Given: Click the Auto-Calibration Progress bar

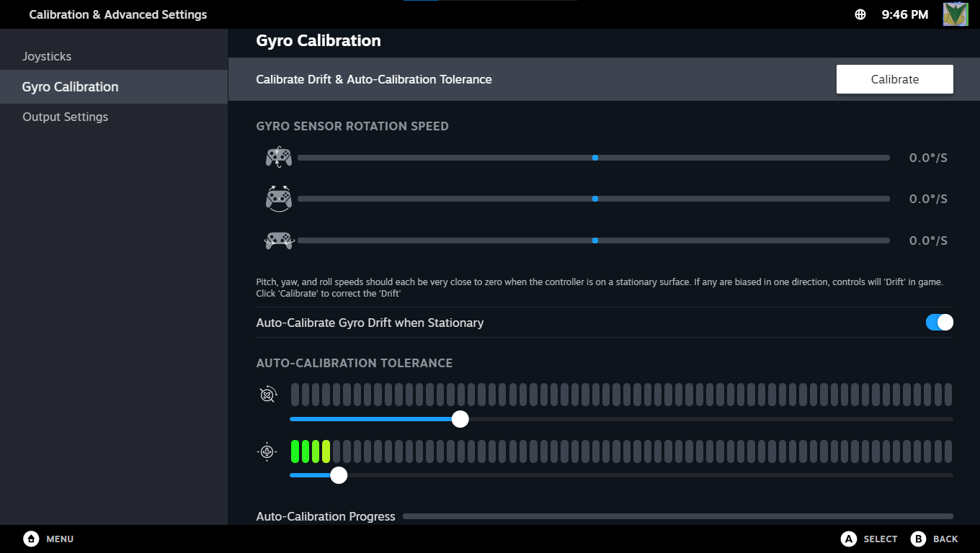Looking at the screenshot, I should click(x=677, y=516).
